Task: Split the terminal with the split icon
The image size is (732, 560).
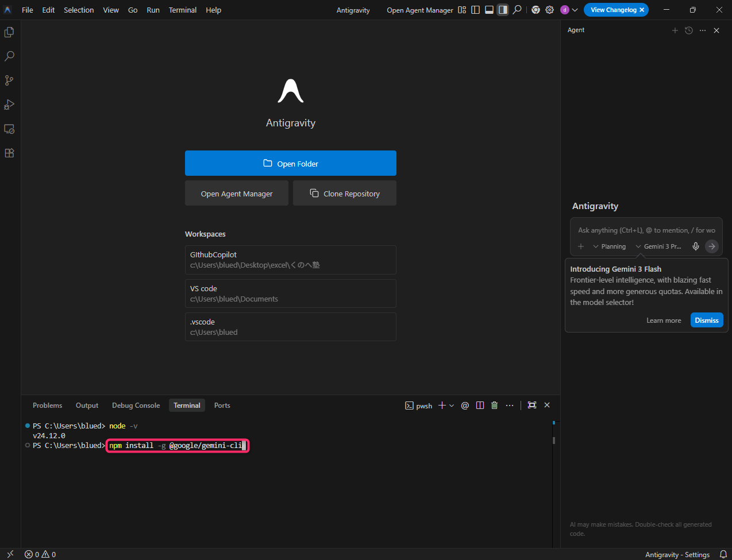Action: [x=480, y=405]
